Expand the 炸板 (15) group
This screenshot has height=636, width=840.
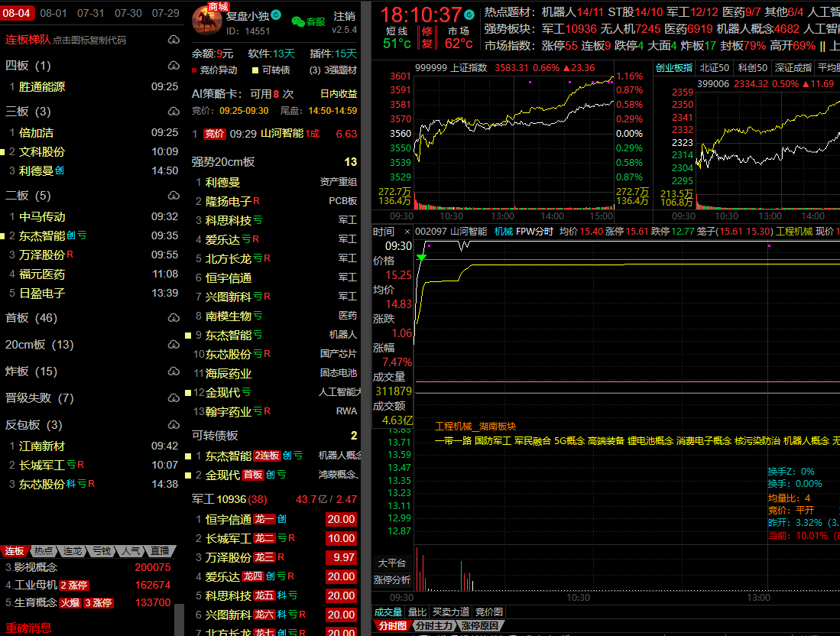pyautogui.click(x=31, y=372)
